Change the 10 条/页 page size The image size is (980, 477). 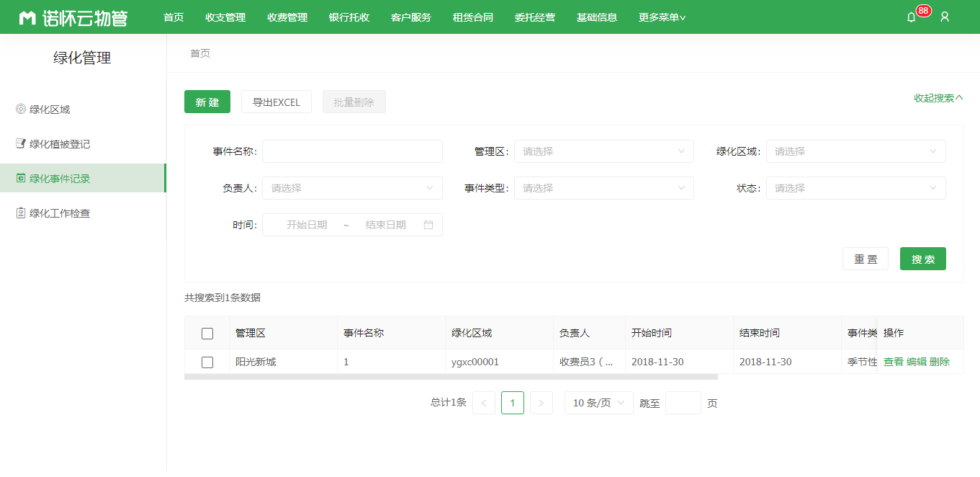coord(599,403)
